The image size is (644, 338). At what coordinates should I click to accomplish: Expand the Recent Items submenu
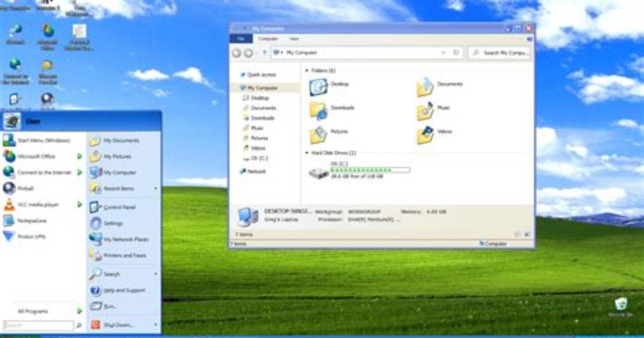point(156,188)
